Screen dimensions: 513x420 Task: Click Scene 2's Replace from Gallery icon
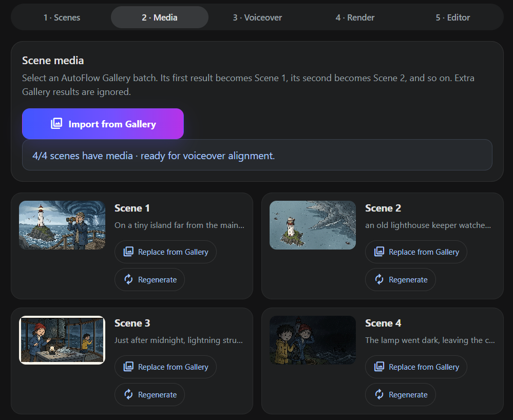379,252
